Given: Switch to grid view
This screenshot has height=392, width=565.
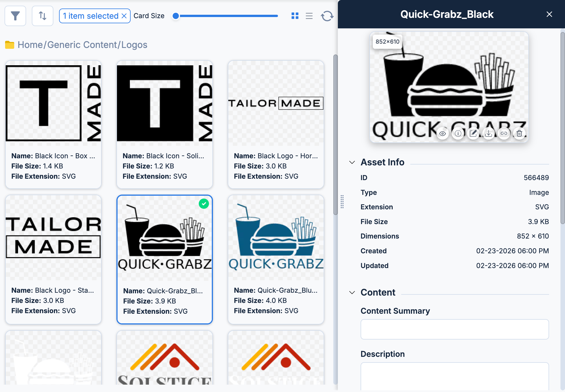Looking at the screenshot, I should pyautogui.click(x=295, y=16).
